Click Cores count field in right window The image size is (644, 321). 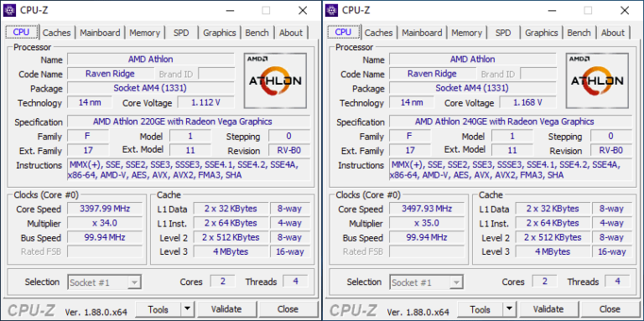click(x=544, y=281)
